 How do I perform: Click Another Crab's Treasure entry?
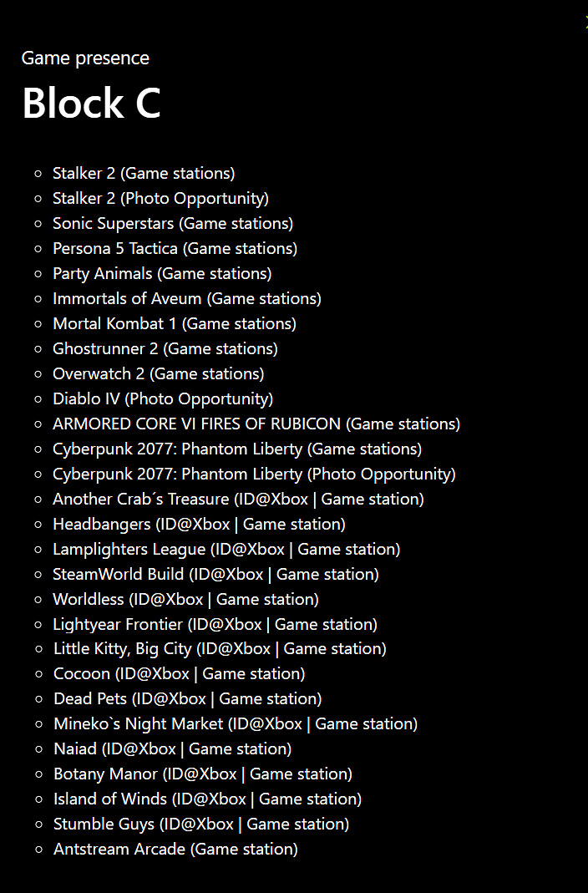point(238,500)
